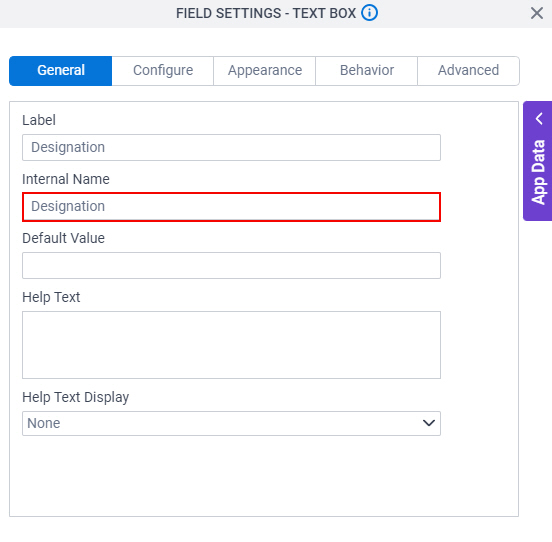Click the Label caption above the first field
The height and width of the screenshot is (542, 552).
point(39,120)
